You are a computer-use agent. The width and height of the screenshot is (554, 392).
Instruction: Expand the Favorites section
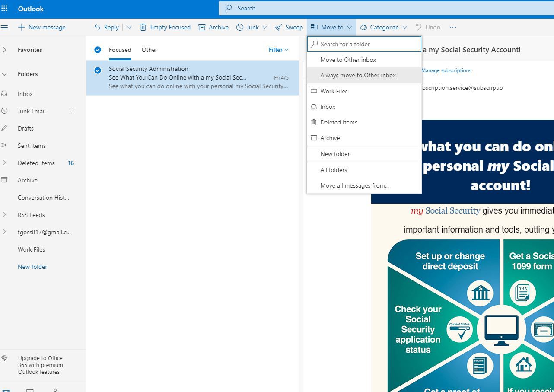point(4,50)
